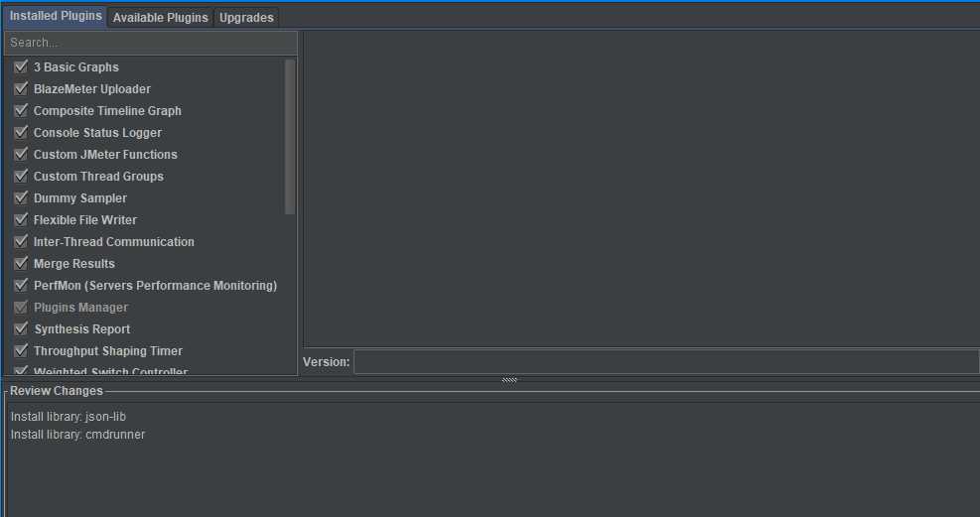Select the Flexible File Writer plugin name
Viewport: 980px width, 517px height.
click(85, 219)
